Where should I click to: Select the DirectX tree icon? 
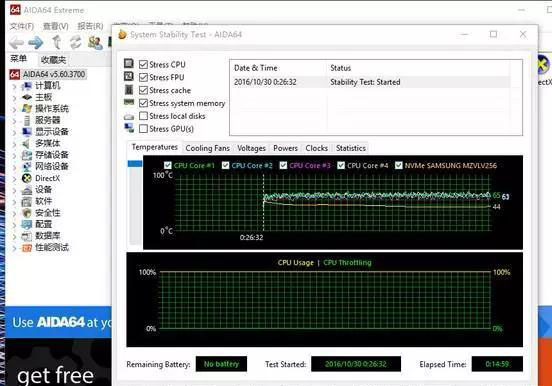point(27,178)
